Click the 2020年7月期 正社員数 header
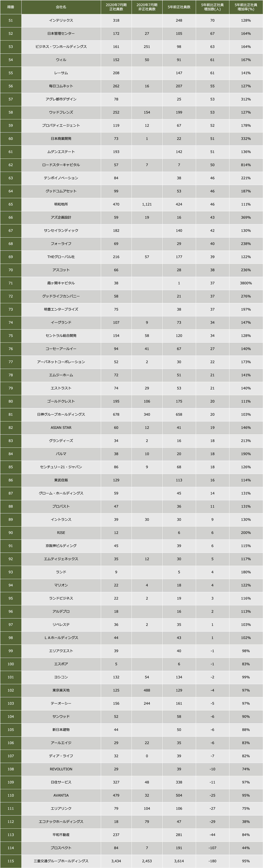Screen dimensions: 263x868 [116, 7]
